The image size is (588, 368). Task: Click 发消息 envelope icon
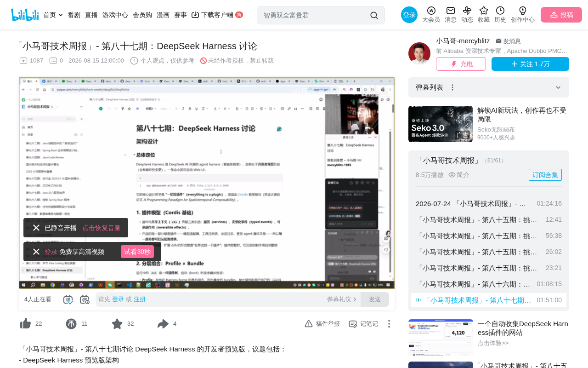(498, 41)
